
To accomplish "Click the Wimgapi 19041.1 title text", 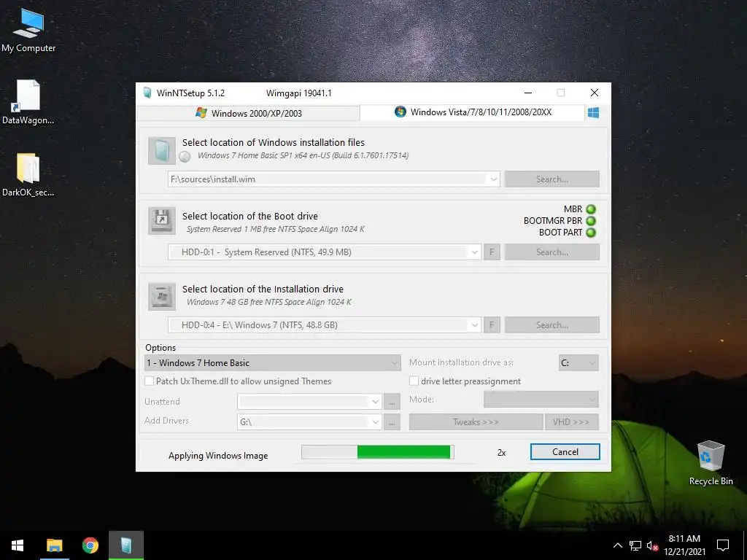I will coord(298,93).
